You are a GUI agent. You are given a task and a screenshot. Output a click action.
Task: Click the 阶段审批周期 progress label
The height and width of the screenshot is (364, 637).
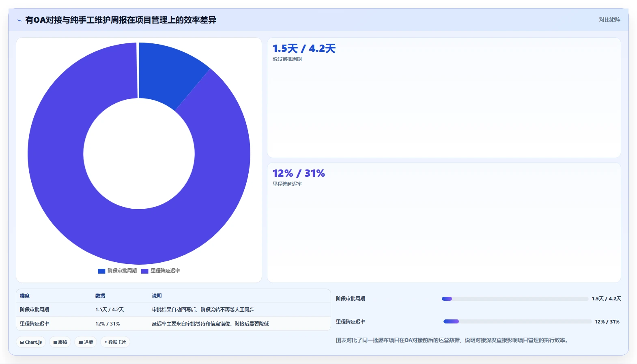(351, 299)
